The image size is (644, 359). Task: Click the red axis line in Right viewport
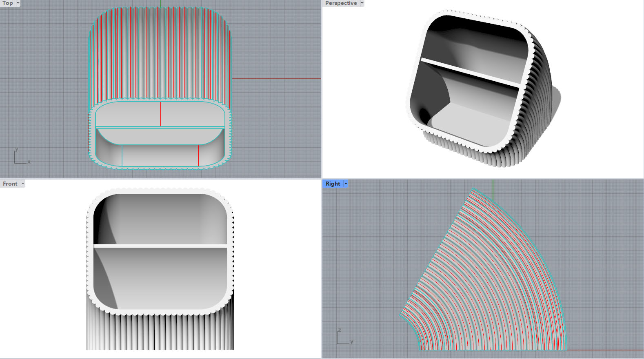604,350
